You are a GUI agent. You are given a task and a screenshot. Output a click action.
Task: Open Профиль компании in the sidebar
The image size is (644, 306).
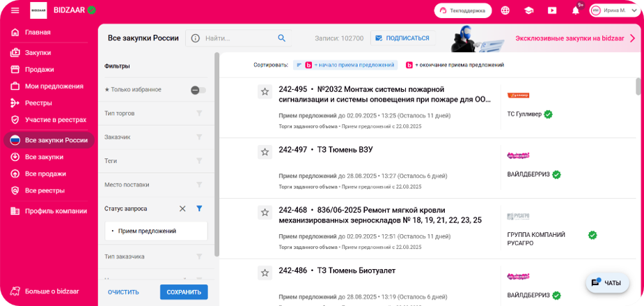coord(49,211)
